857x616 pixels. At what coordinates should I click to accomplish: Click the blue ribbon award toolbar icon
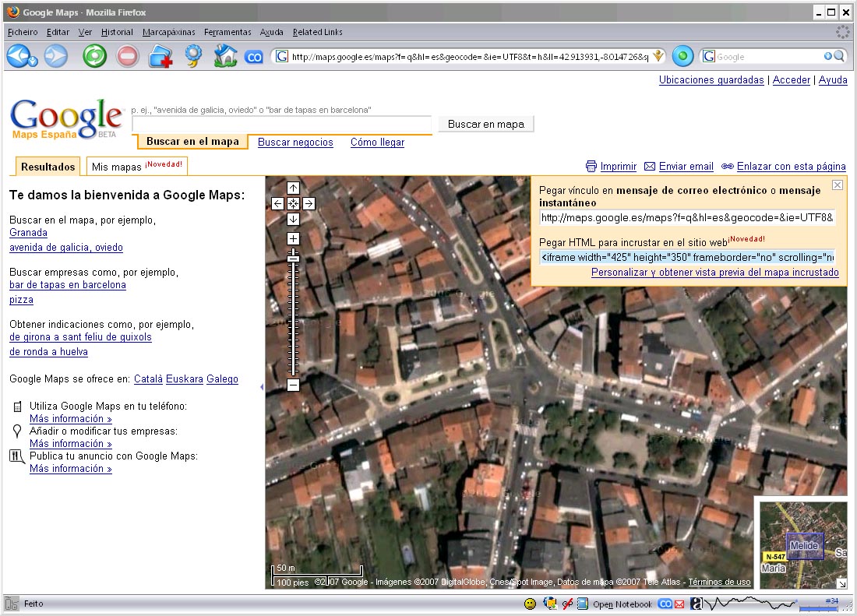[193, 56]
